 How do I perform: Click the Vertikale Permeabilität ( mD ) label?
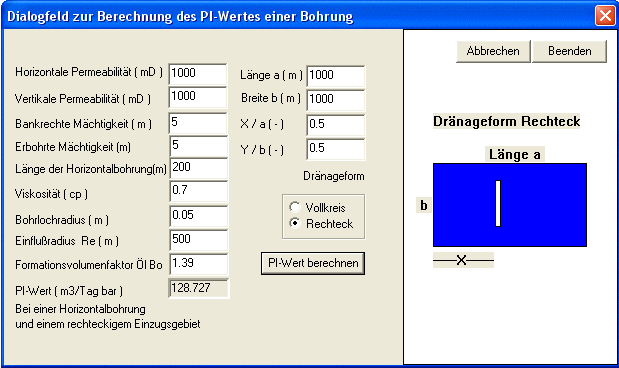coord(83,99)
